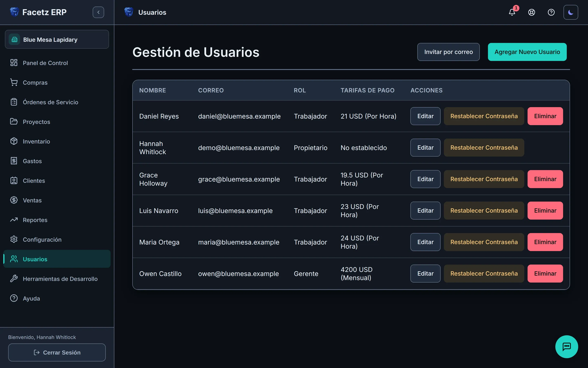The width and height of the screenshot is (588, 368).
Task: Click the Herramientas de Desarrollo wrench icon
Action: tap(14, 279)
